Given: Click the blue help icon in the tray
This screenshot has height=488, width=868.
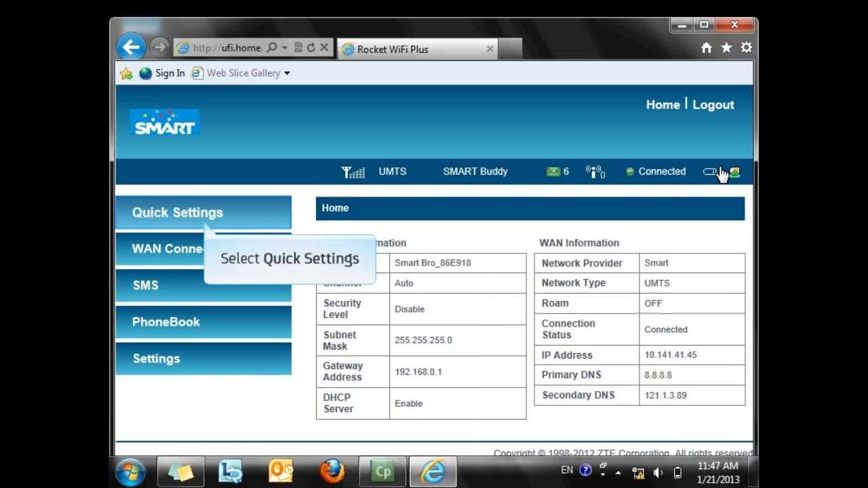Looking at the screenshot, I should coord(586,470).
